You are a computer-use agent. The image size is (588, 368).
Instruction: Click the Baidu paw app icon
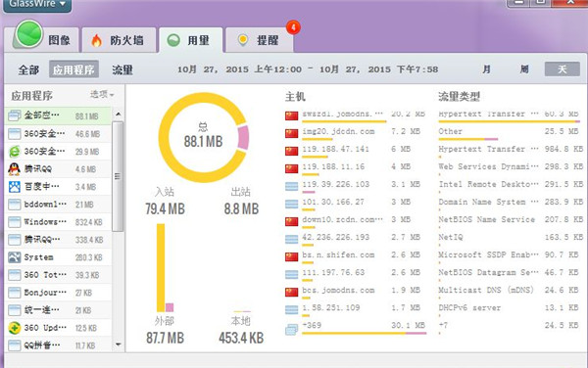15,186
